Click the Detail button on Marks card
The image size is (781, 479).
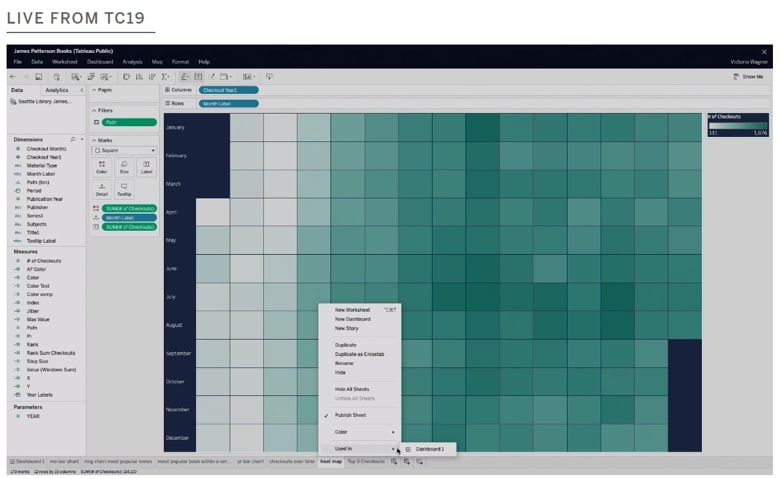(102, 190)
